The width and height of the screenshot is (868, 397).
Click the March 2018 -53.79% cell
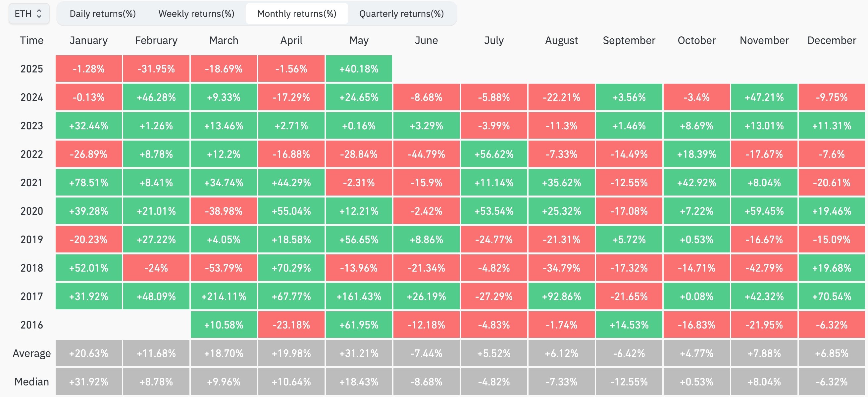[224, 268]
